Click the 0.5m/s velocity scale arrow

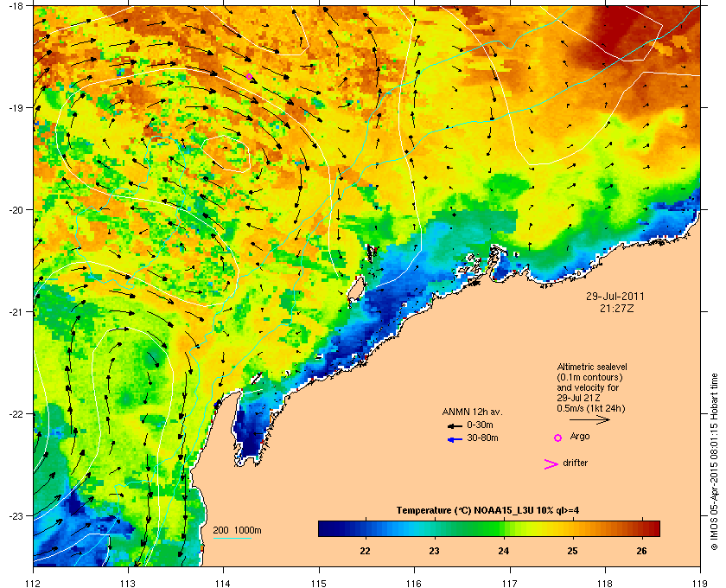coord(589,420)
